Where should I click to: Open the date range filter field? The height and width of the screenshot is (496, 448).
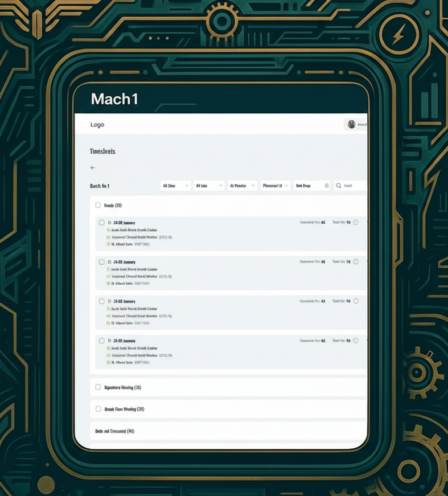click(x=312, y=186)
